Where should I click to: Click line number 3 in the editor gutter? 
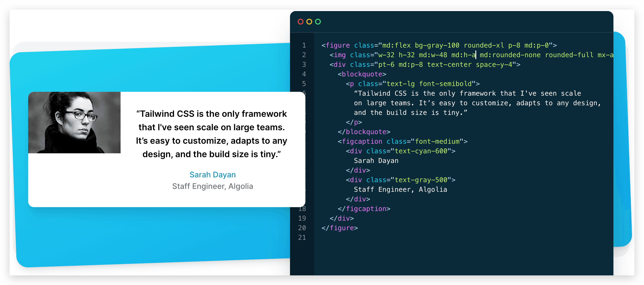[304, 64]
